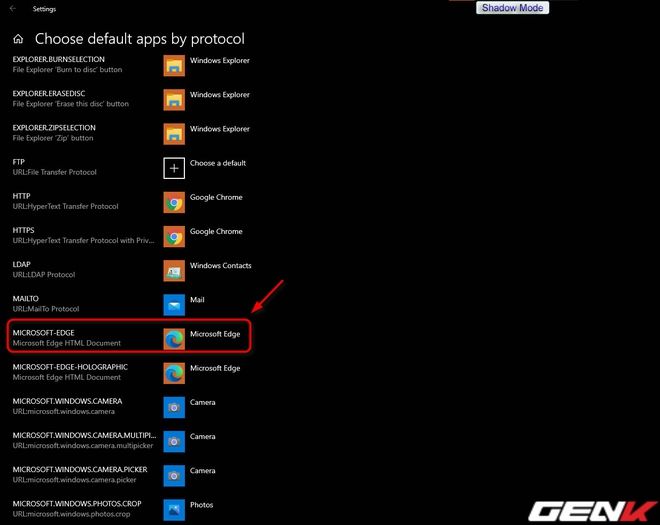
Task: Select the EXPLORER.ERASEDISC protocol name
Action: (x=49, y=93)
